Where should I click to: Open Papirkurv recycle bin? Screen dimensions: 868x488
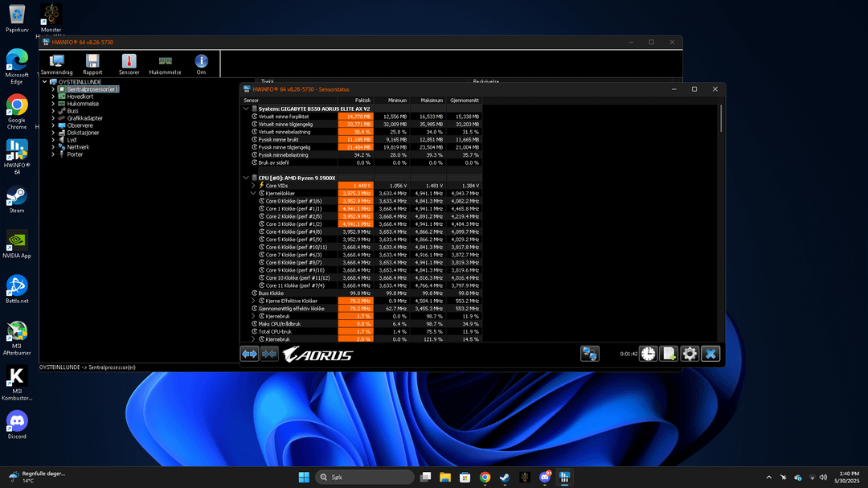[17, 18]
